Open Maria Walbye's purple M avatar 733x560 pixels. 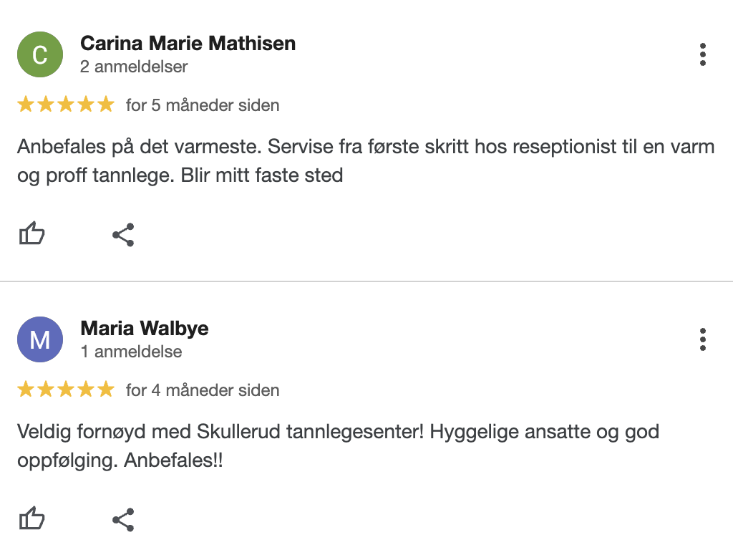pos(40,339)
